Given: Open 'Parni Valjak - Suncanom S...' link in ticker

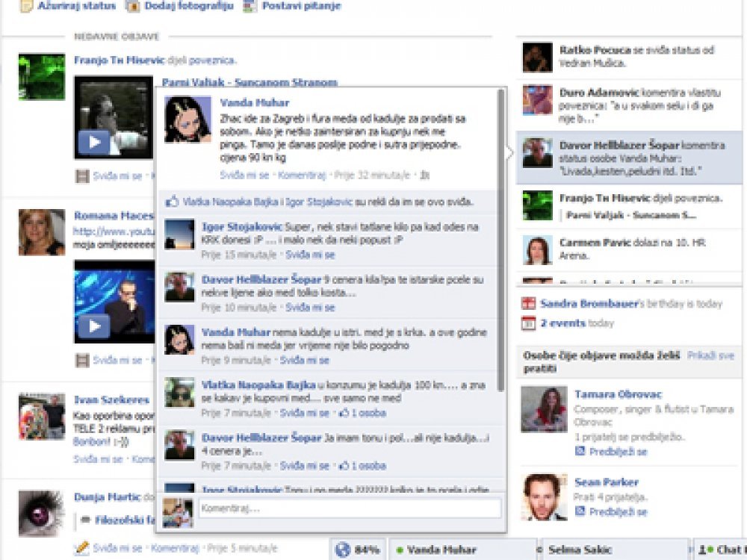Looking at the screenshot, I should (x=631, y=215).
